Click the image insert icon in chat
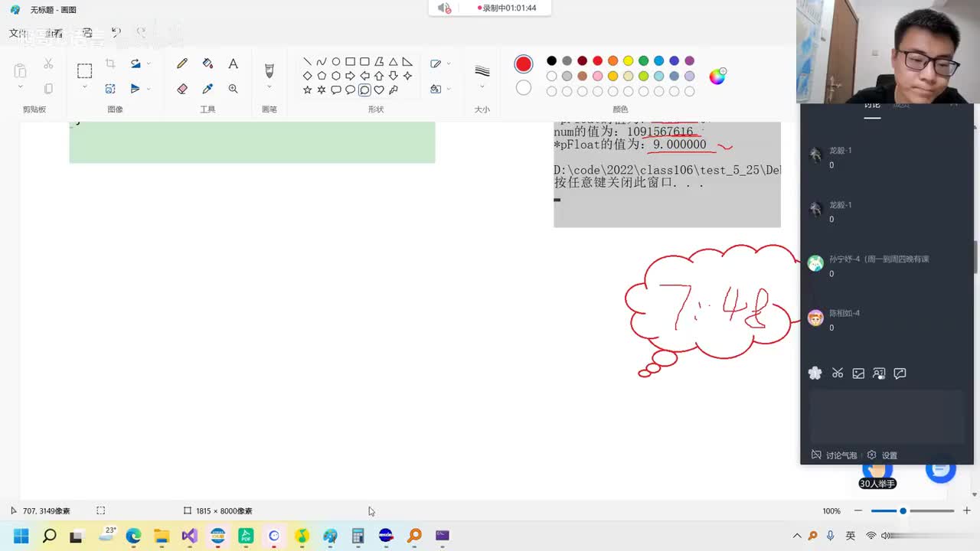980x551 pixels. tap(858, 373)
